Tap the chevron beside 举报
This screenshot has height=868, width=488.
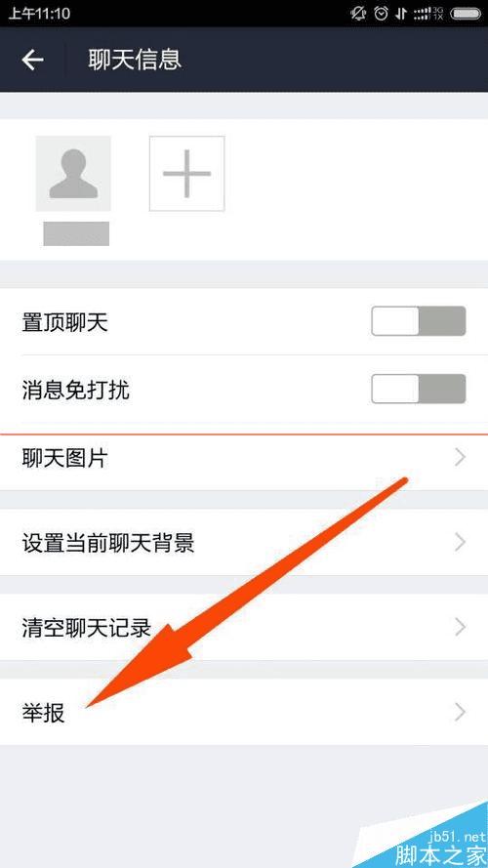(460, 712)
